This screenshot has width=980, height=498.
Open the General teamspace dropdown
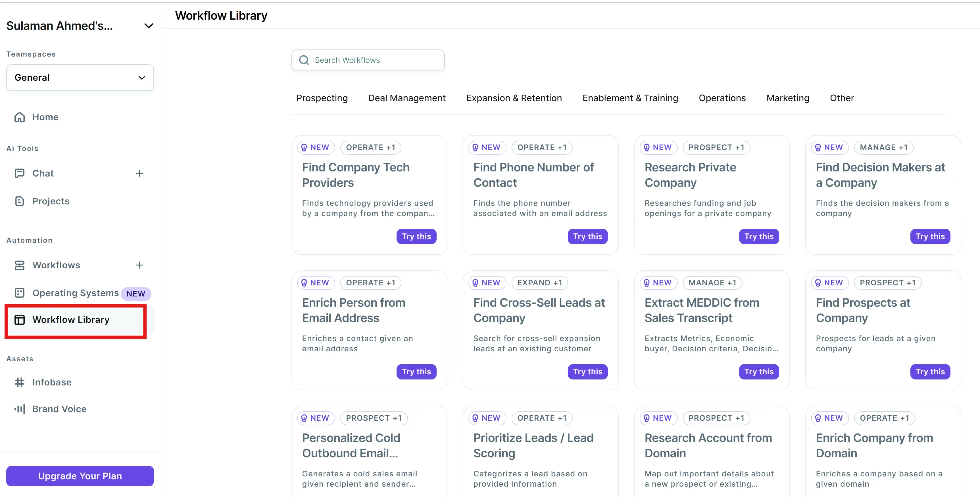(x=80, y=78)
